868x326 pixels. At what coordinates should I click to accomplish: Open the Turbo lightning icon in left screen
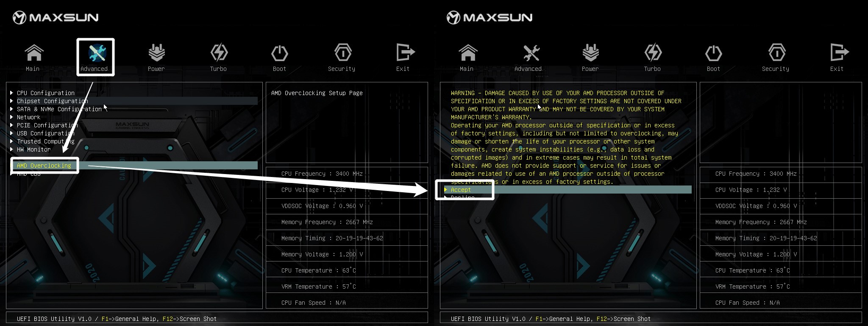(219, 53)
